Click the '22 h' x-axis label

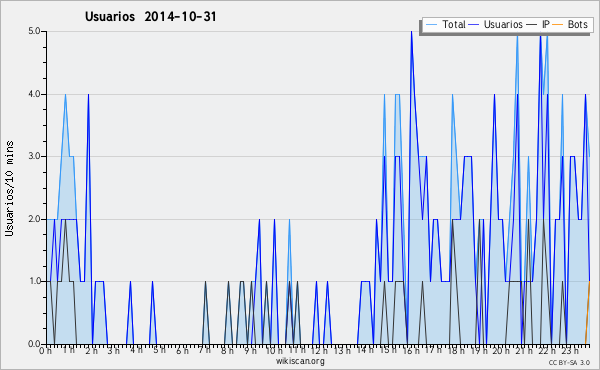546,350
